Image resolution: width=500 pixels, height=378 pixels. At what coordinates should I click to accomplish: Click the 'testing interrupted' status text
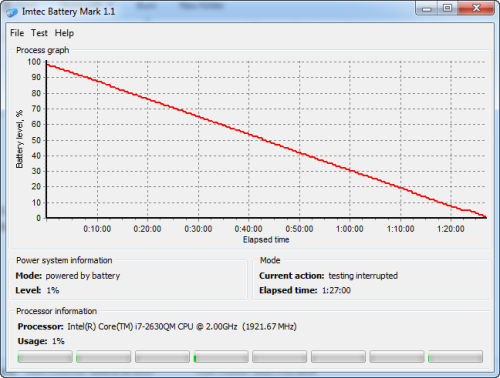[x=363, y=276]
